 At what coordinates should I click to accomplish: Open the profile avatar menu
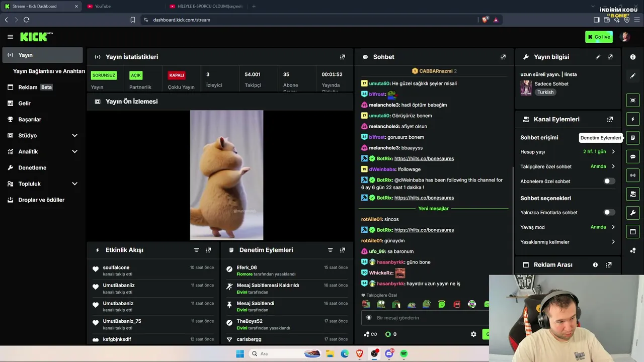pos(625,37)
